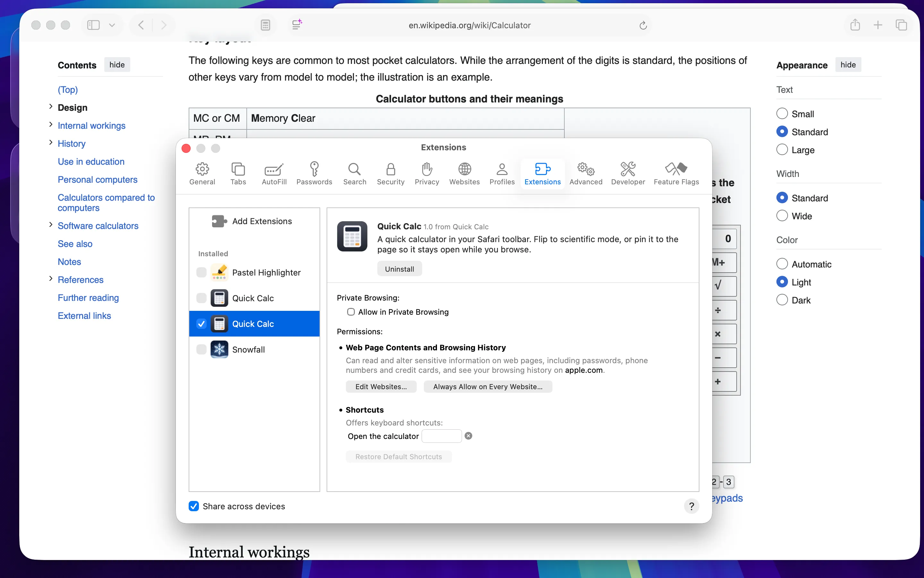Open the AutoFill settings tab
924x578 pixels.
pos(274,173)
